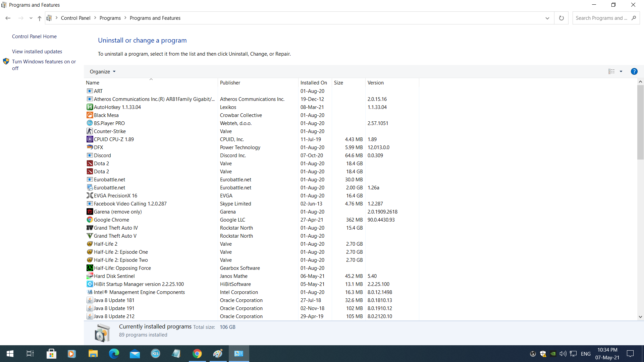644x362 pixels.
Task: Sort programs by Publisher column header
Action: (x=230, y=83)
